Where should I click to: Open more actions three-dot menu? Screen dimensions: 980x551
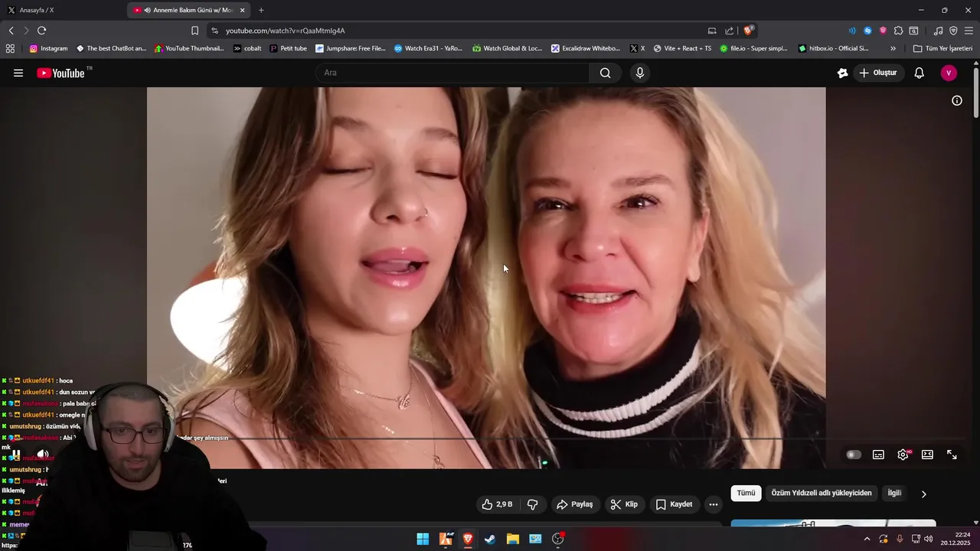(714, 504)
